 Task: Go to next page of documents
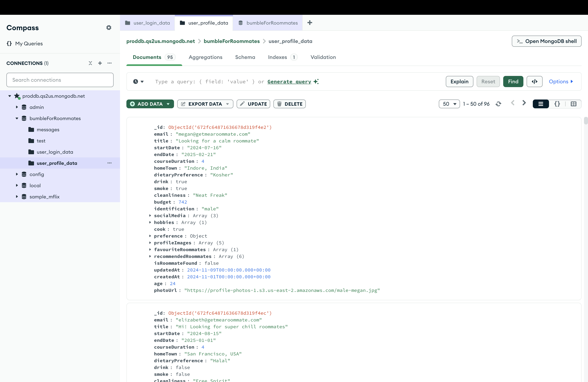524,103
